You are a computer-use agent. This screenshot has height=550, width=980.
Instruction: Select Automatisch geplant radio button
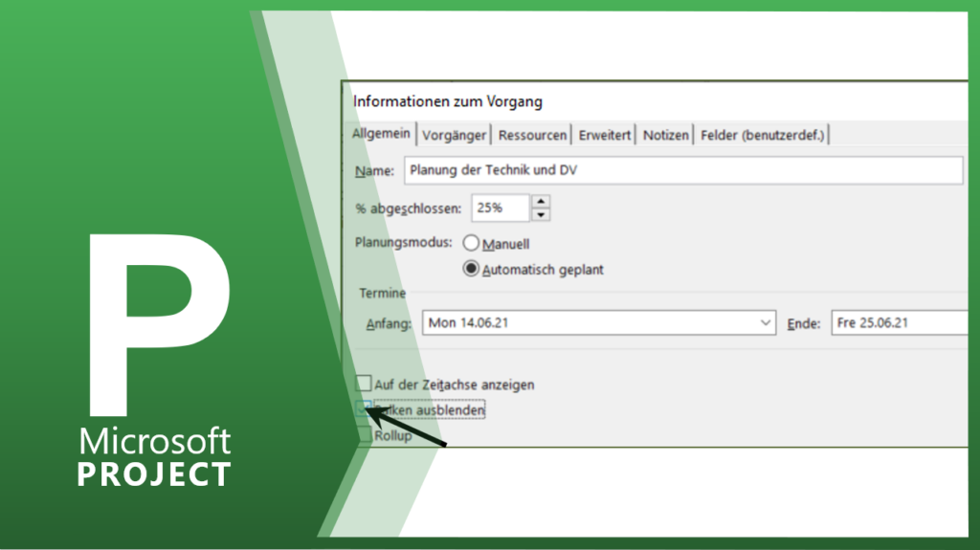pos(471,269)
